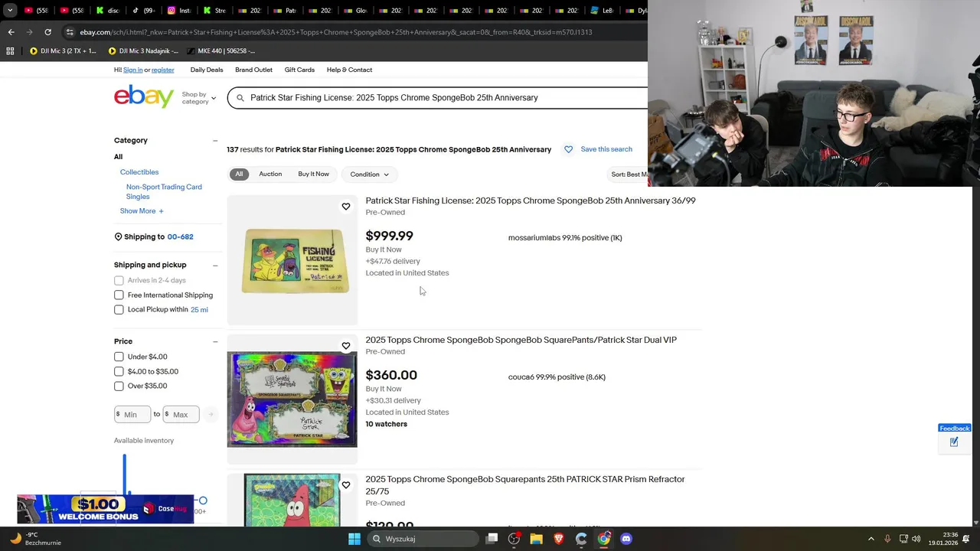The height and width of the screenshot is (551, 980).
Task: Expand Show More categories
Action: coord(142,211)
